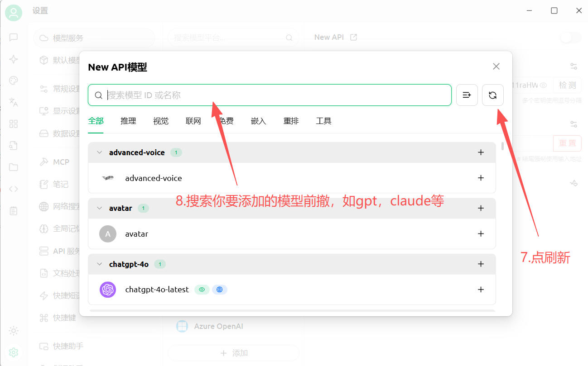Collapse the advanced-voice group

[100, 152]
